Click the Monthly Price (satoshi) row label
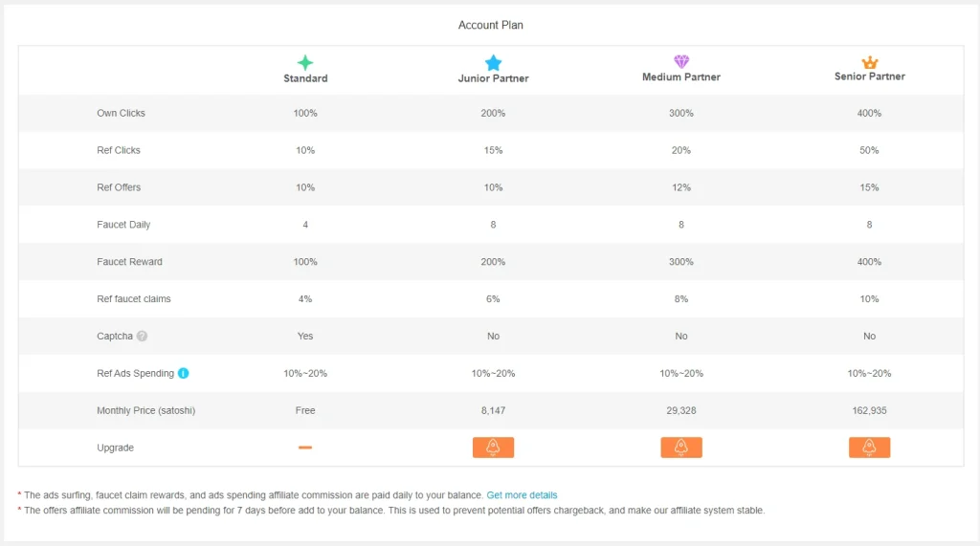The height and width of the screenshot is (546, 980). click(145, 410)
